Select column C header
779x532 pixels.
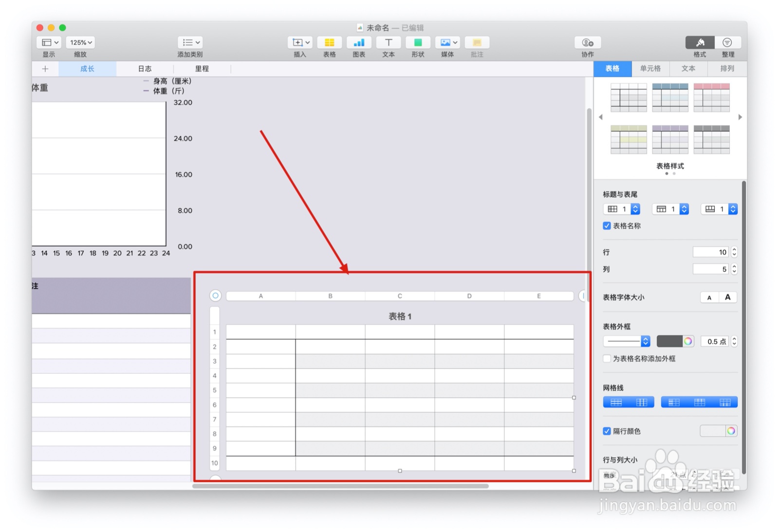point(400,296)
